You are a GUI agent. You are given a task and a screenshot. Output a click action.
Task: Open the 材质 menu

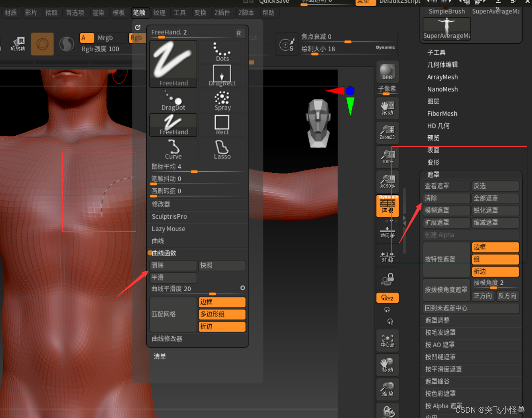tap(11, 13)
